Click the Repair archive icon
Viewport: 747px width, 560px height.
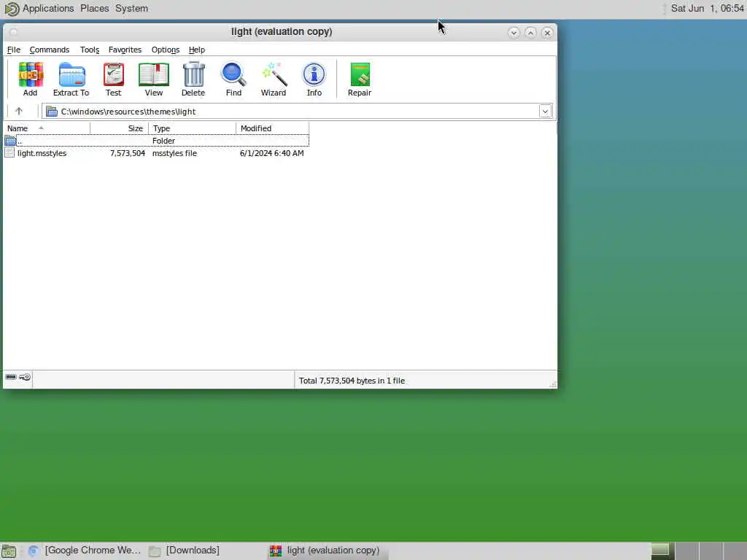click(360, 75)
